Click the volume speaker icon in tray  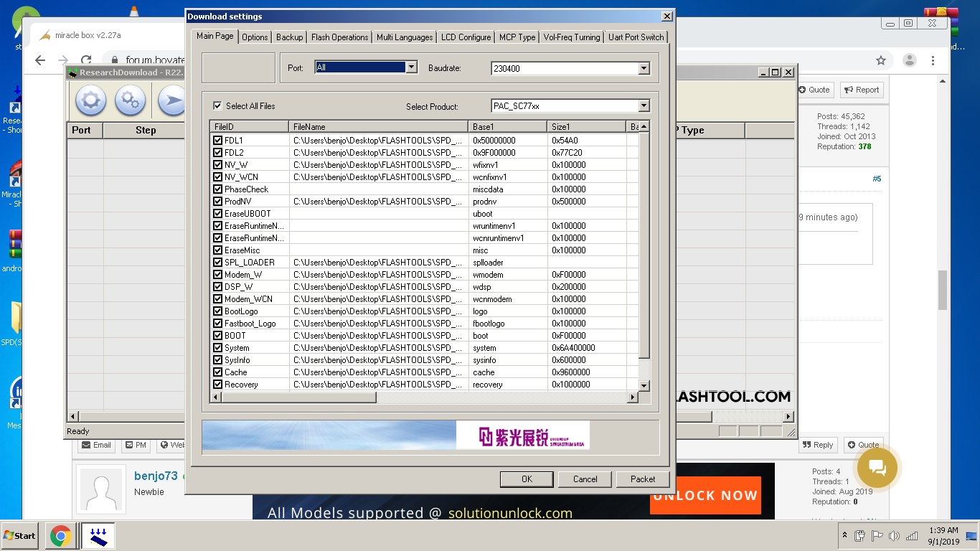(894, 536)
